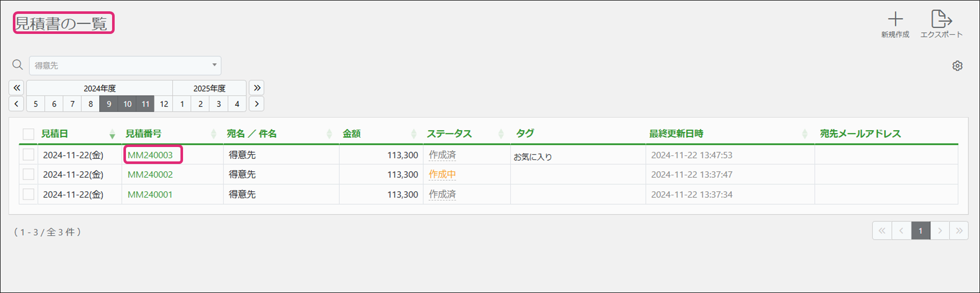Go to next month single arrow
The width and height of the screenshot is (980, 293).
(x=257, y=104)
